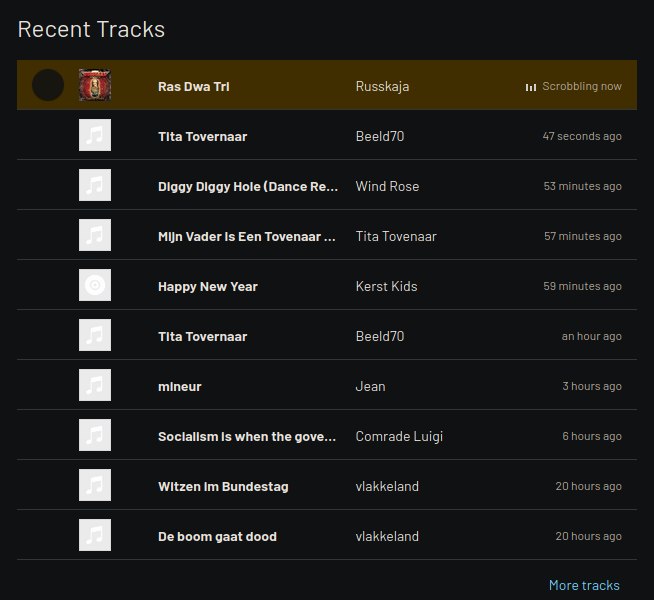The width and height of the screenshot is (654, 600).
Task: Click the Recent Tracks heading
Action: tap(91, 29)
